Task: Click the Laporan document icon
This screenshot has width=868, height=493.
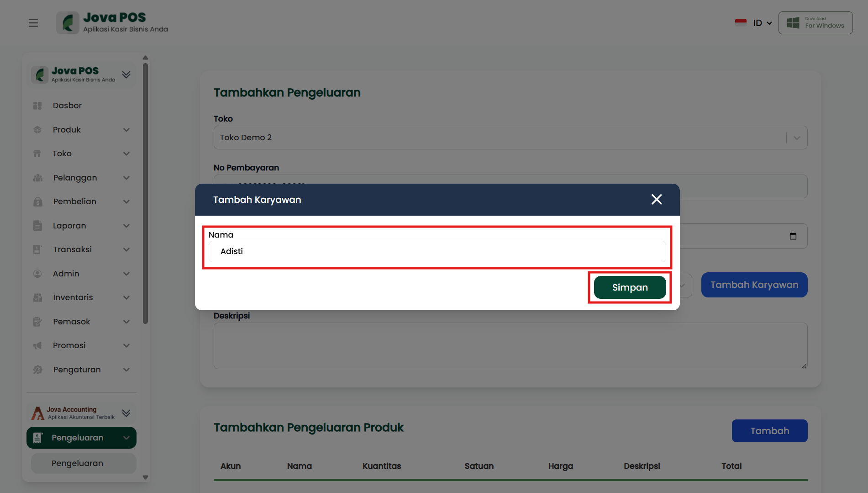Action: (x=37, y=226)
